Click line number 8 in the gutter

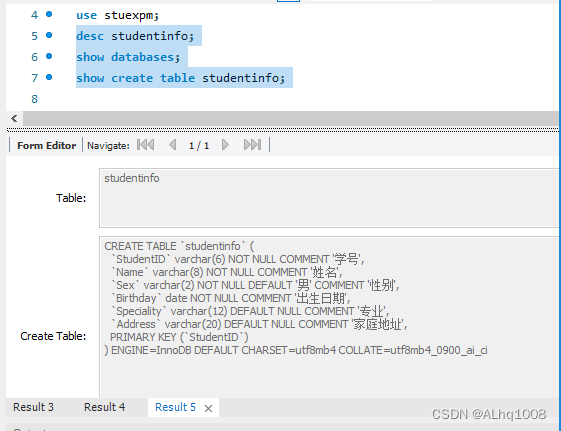click(34, 99)
